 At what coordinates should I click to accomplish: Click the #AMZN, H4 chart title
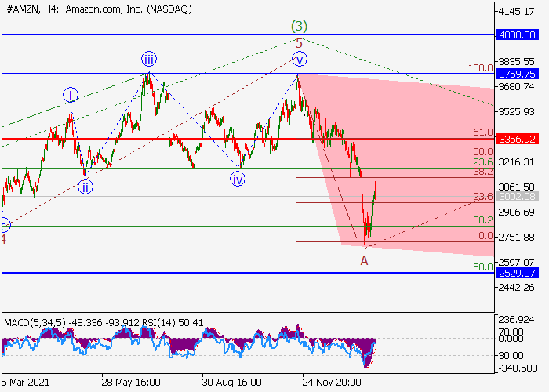99,9
